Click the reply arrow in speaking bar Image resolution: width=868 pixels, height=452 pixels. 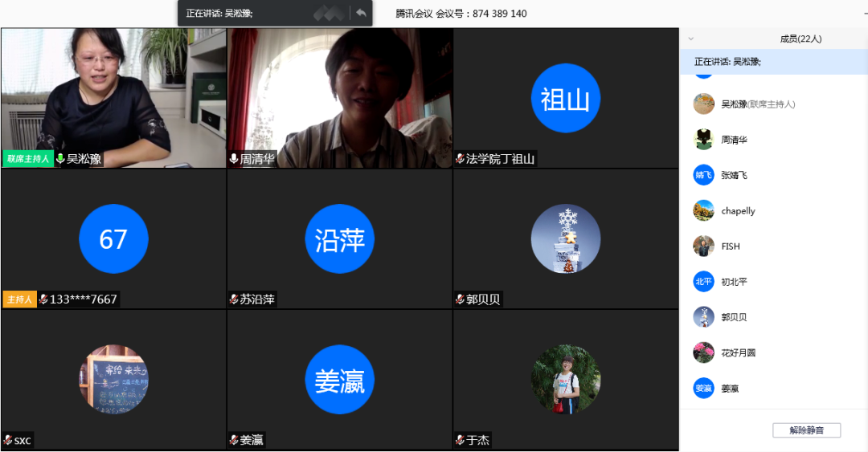pos(361,13)
